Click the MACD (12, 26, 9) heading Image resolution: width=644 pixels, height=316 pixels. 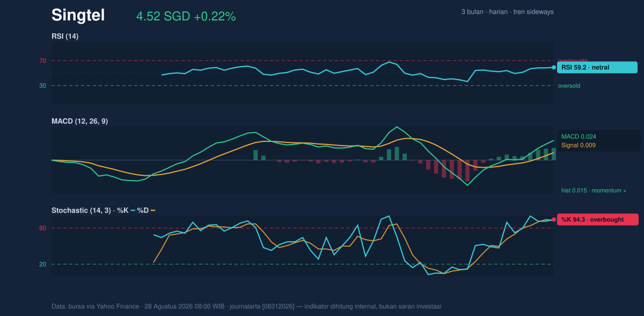point(79,121)
